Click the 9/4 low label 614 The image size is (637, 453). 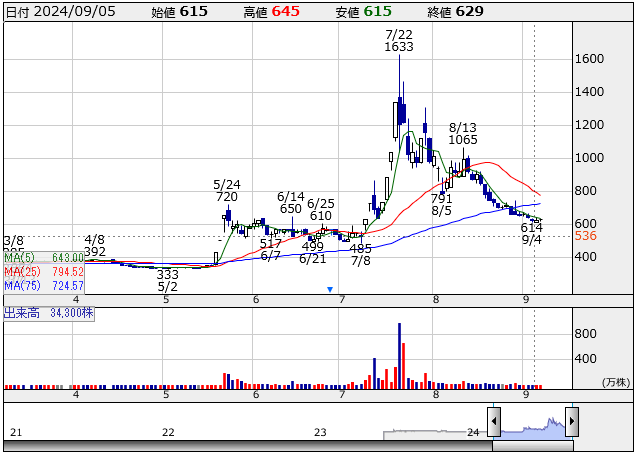[531, 228]
